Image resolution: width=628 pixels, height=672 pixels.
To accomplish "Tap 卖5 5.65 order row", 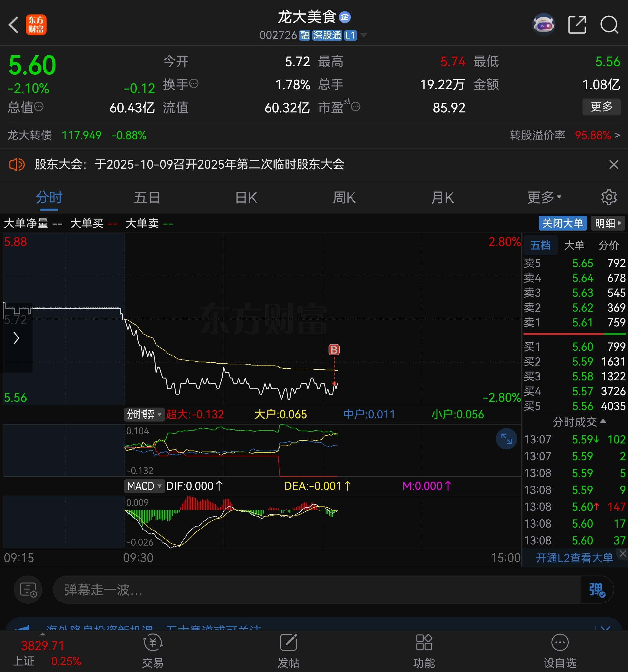I will click(x=575, y=263).
